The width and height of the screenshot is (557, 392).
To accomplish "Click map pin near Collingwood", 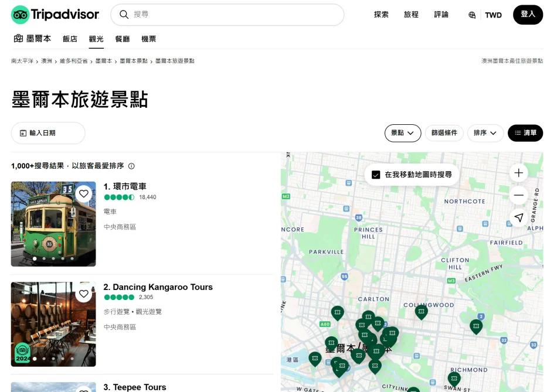I will 421,312.
